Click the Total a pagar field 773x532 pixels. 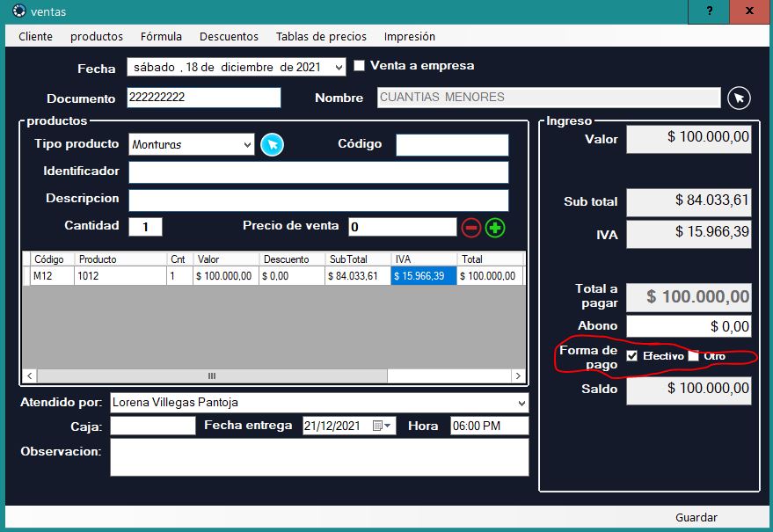689,297
